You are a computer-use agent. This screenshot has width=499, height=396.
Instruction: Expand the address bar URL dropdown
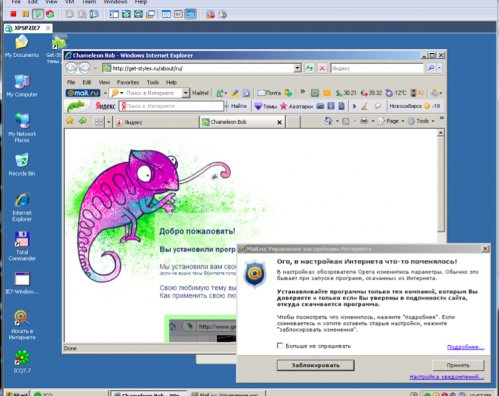(x=297, y=68)
